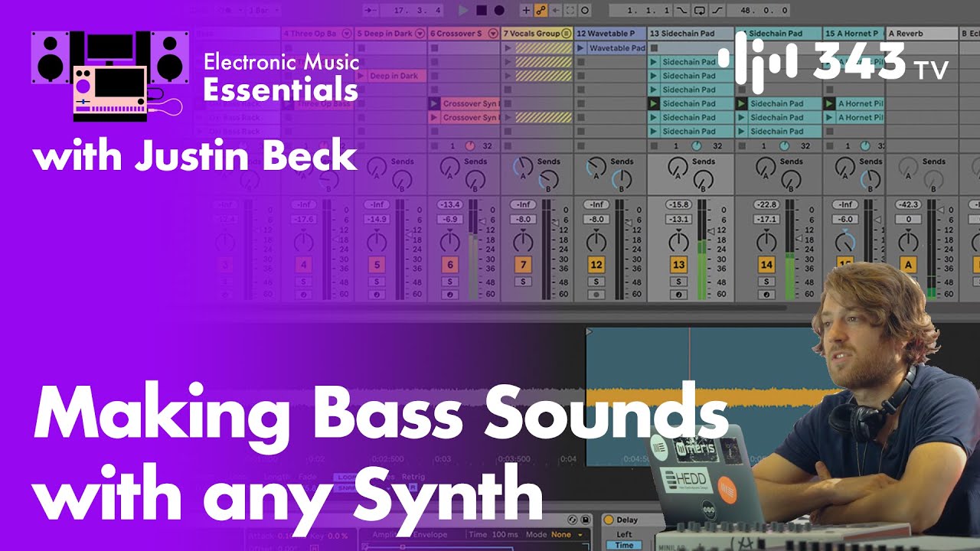Click the Re-enable Automation arrow icon
The width and height of the screenshot is (980, 551).
click(556, 10)
